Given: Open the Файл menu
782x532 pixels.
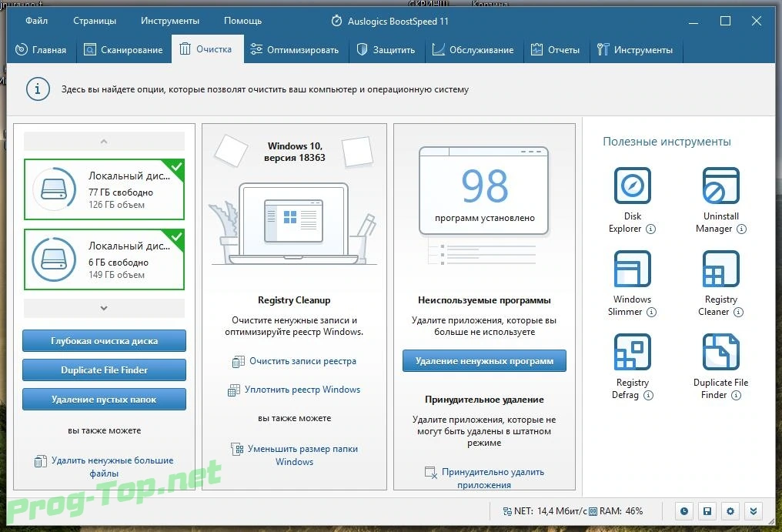Looking at the screenshot, I should coord(36,21).
